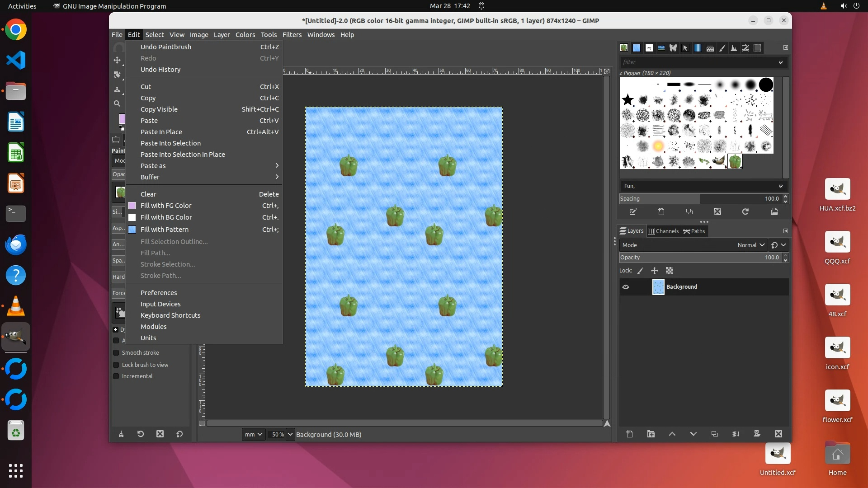
Task: Expand the brush tag Fun dropdown
Action: (x=780, y=186)
